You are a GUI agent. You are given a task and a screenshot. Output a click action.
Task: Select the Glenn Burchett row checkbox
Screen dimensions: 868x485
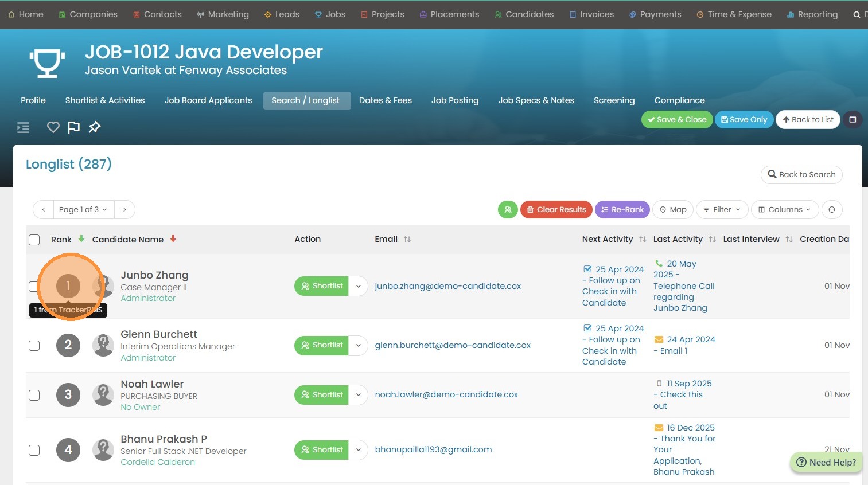pyautogui.click(x=34, y=346)
